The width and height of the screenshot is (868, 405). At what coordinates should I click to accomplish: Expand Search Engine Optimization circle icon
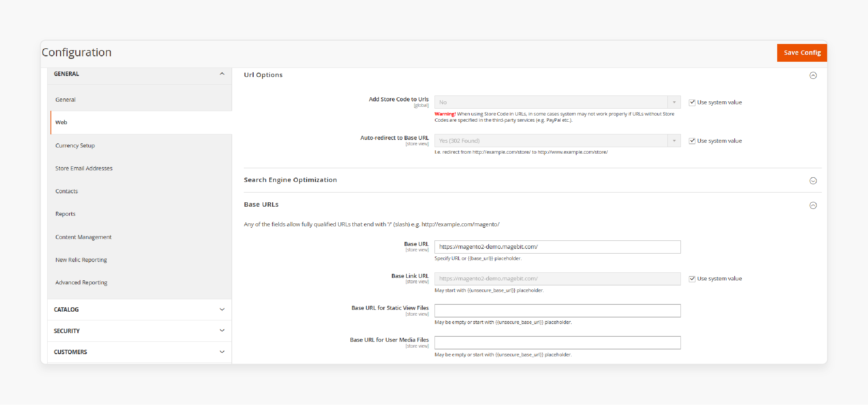813,181
